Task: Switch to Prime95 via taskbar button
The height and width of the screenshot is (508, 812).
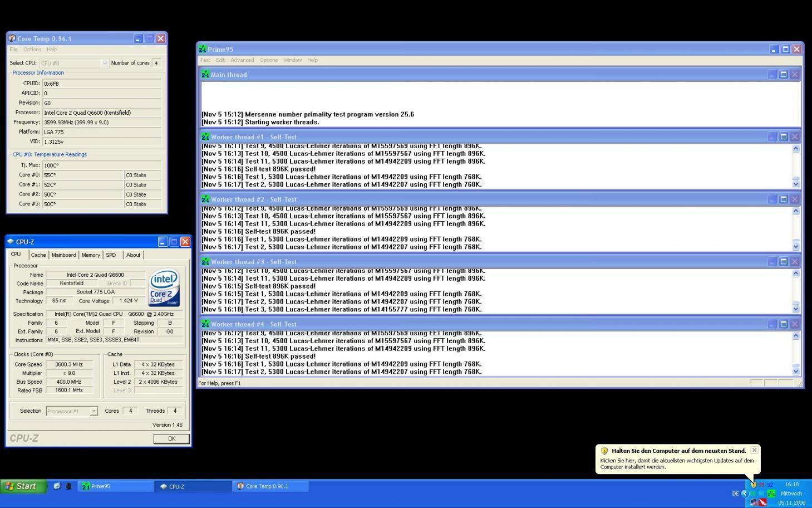Action: point(116,486)
